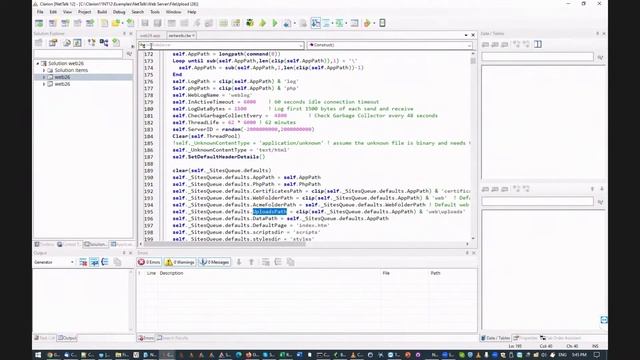Expand the Solution Items tree node
Image resolution: width=640 pixels, height=360 pixels.
tap(44, 71)
